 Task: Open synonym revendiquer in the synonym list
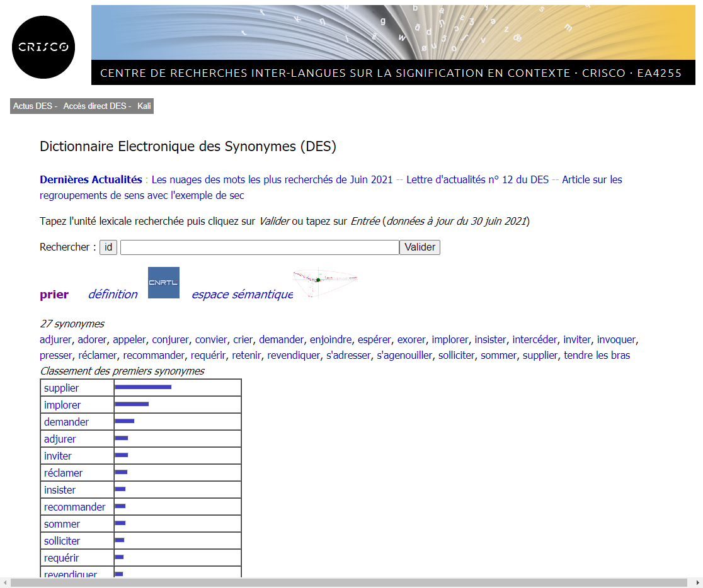(x=294, y=356)
